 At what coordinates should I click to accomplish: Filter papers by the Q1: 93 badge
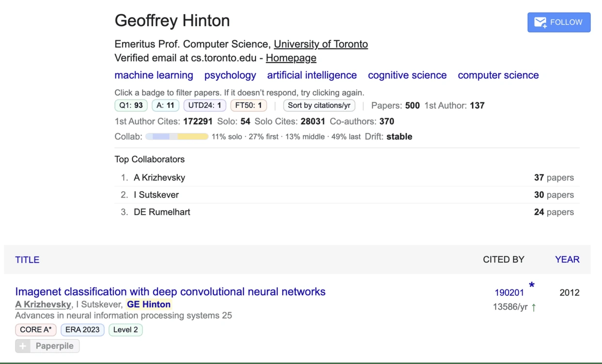tap(131, 106)
